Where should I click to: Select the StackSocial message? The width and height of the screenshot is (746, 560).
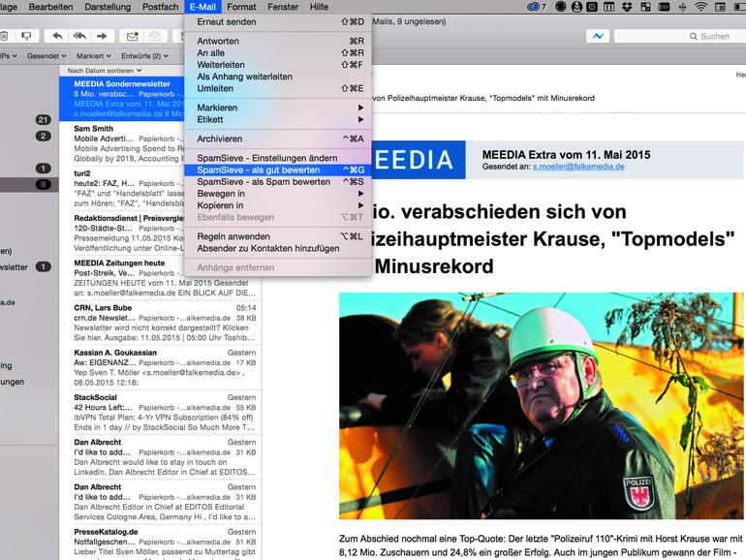click(x=160, y=412)
